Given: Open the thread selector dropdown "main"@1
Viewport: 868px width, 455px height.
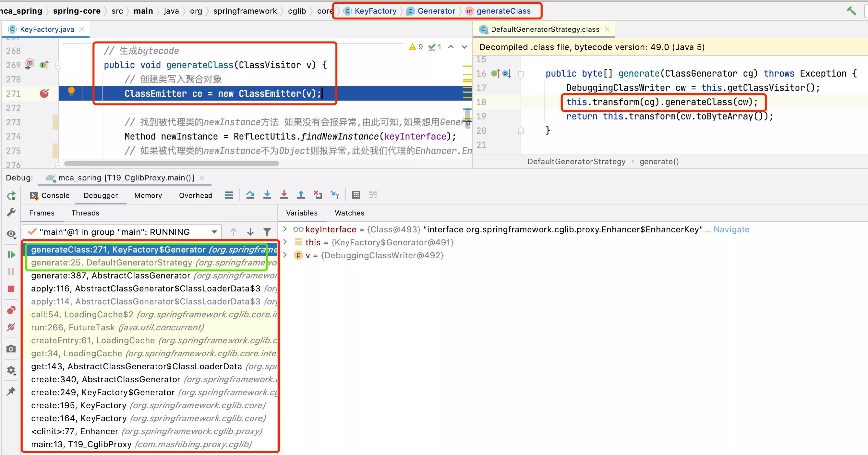Looking at the screenshot, I should (122, 232).
